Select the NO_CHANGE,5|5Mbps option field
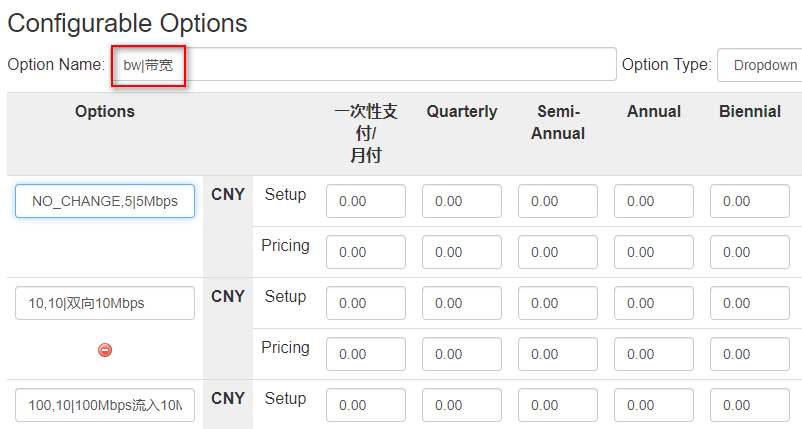 coord(105,201)
